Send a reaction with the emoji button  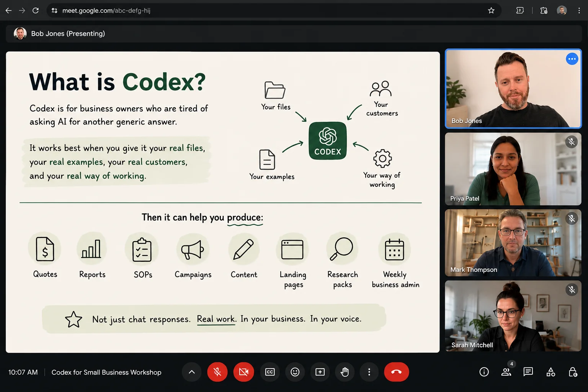click(x=295, y=372)
